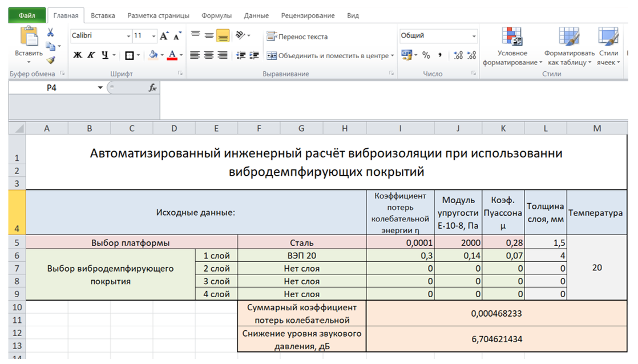The width and height of the screenshot is (638, 364).
Task: Apply fill color with the paint bucket
Action: pos(153,55)
